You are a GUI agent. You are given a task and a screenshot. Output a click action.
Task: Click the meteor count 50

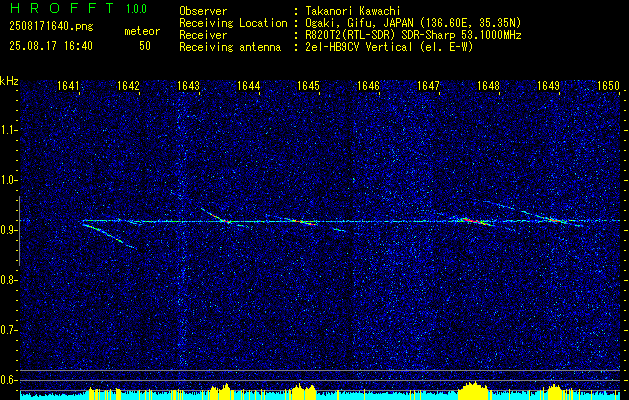pos(145,46)
